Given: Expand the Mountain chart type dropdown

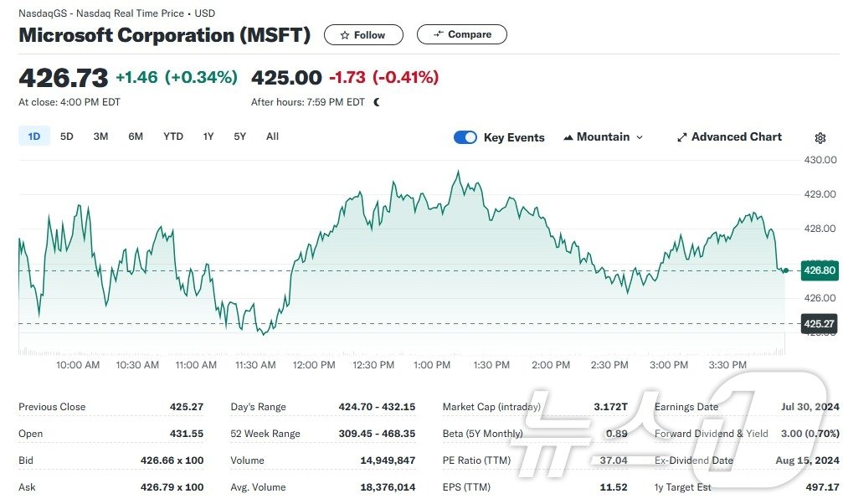Looking at the screenshot, I should [x=640, y=137].
